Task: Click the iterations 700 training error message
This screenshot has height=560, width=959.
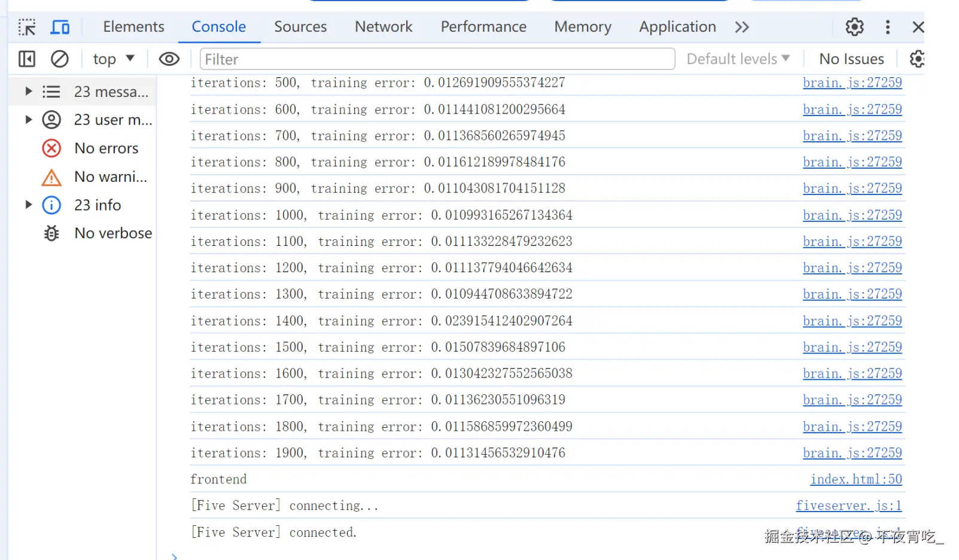Action: pos(378,136)
